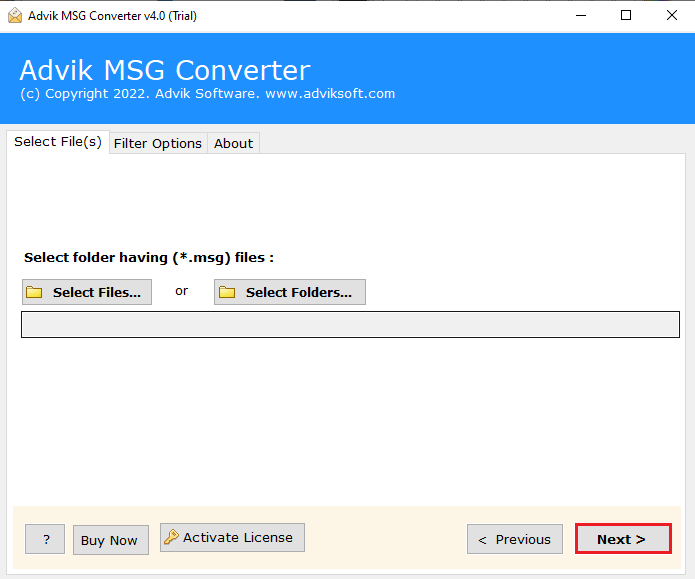Open help with the ? button

pos(45,539)
